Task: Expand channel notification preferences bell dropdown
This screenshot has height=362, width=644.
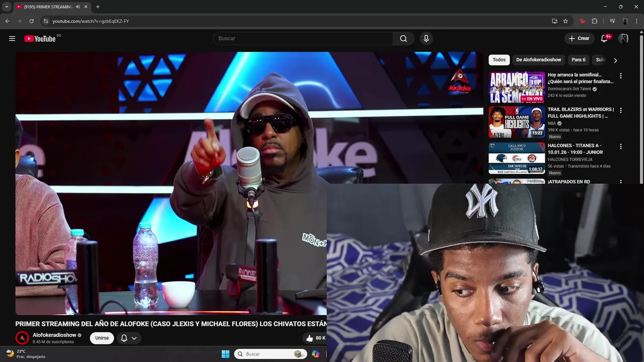Action: click(129, 338)
